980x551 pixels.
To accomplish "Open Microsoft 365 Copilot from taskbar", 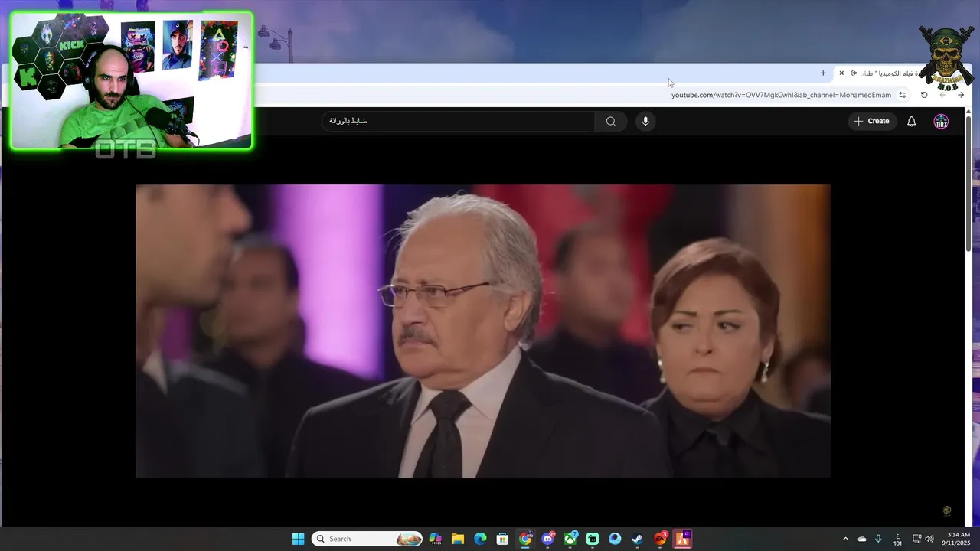I will [x=435, y=539].
